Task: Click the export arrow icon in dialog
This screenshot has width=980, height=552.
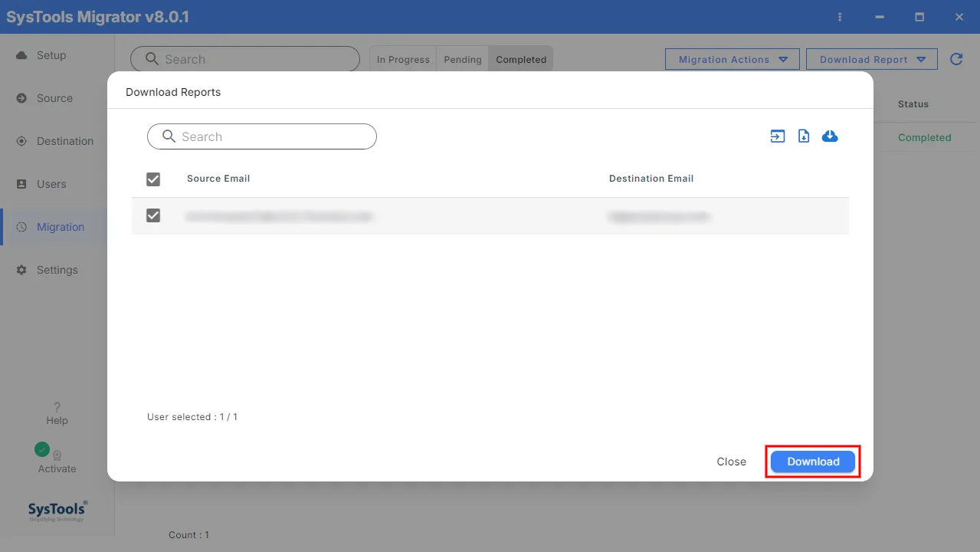Action: coord(778,136)
